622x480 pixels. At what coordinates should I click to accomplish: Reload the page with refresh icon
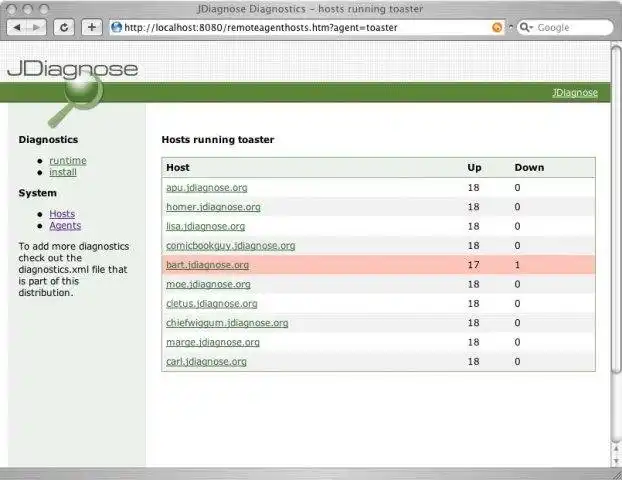tap(64, 27)
